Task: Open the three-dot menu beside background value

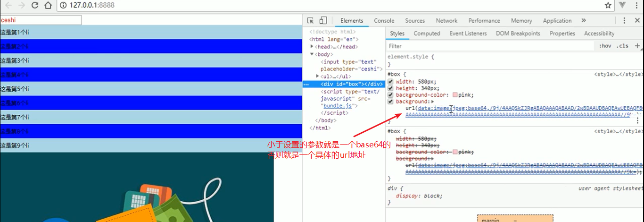Action: [638, 120]
